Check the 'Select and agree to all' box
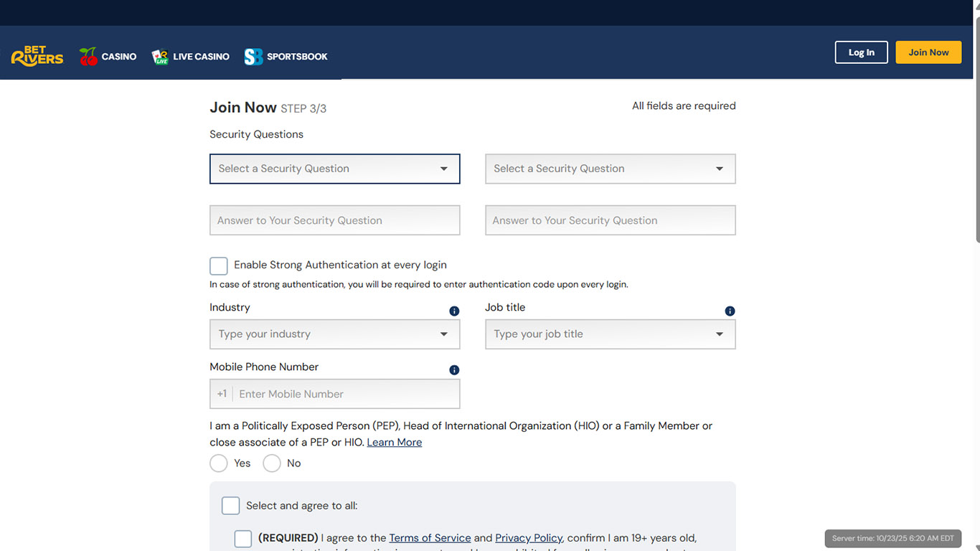980x551 pixels. point(230,506)
